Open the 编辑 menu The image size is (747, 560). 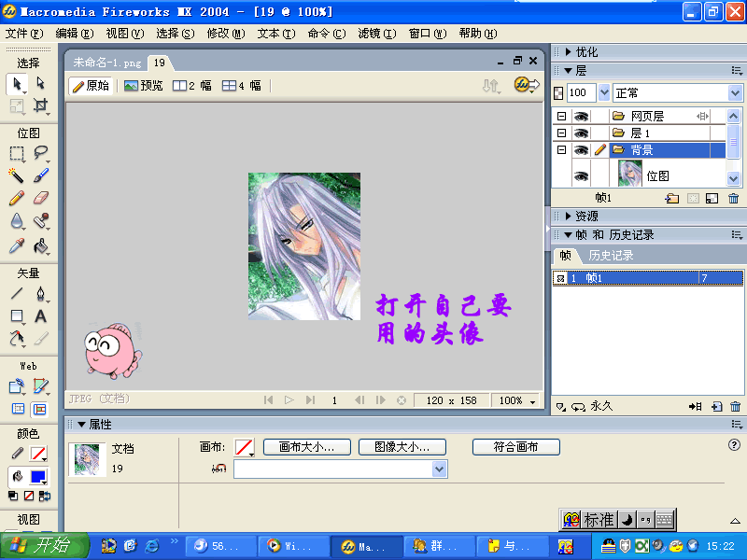75,34
